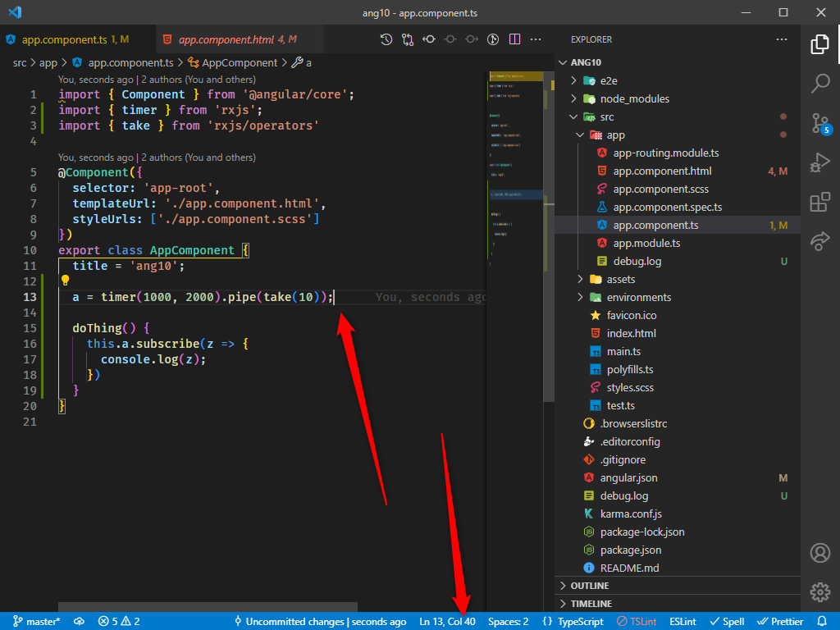Toggle the Prettier formatter in status bar
This screenshot has width=840, height=630.
point(779,621)
